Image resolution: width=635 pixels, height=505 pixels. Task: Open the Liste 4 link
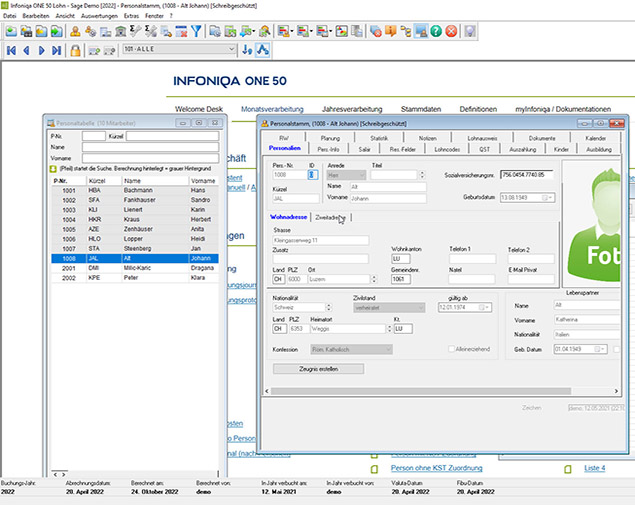tap(595, 468)
